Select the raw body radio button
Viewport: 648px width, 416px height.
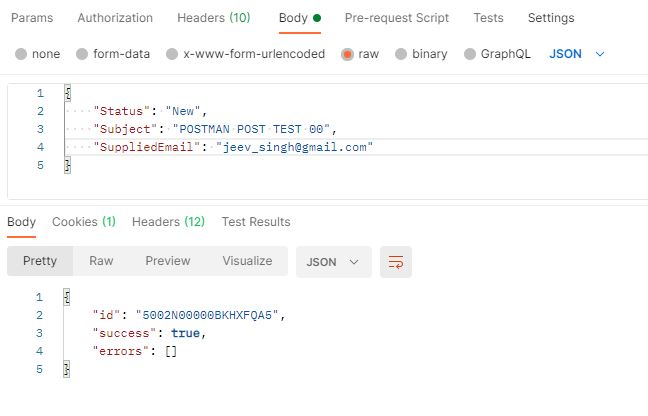(x=348, y=54)
